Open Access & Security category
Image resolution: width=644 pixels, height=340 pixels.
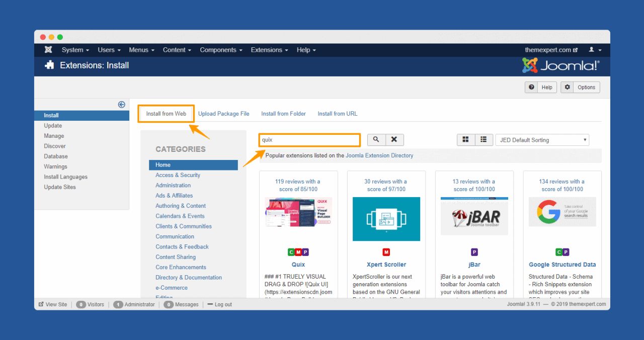coord(178,175)
